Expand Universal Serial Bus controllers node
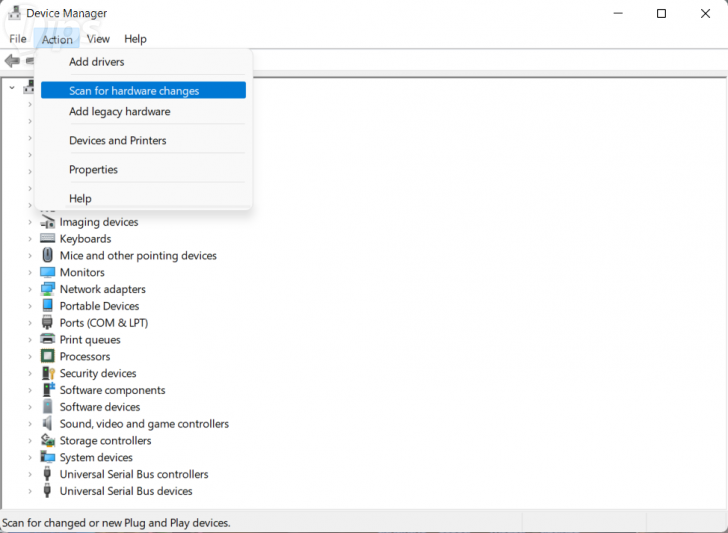The image size is (728, 533). tap(30, 474)
